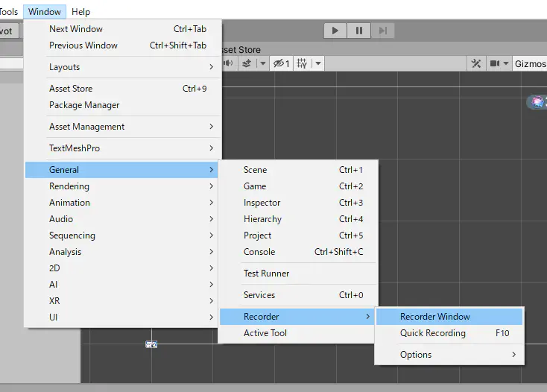Image resolution: width=547 pixels, height=392 pixels.
Task: Toggle scene effects layers icon
Action: (x=247, y=64)
